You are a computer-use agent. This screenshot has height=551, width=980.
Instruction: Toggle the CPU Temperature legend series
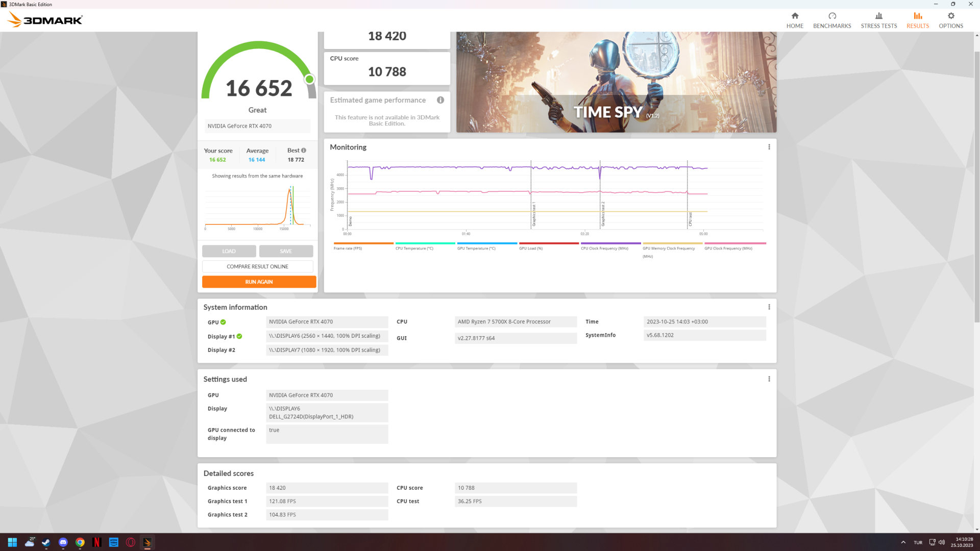[414, 248]
